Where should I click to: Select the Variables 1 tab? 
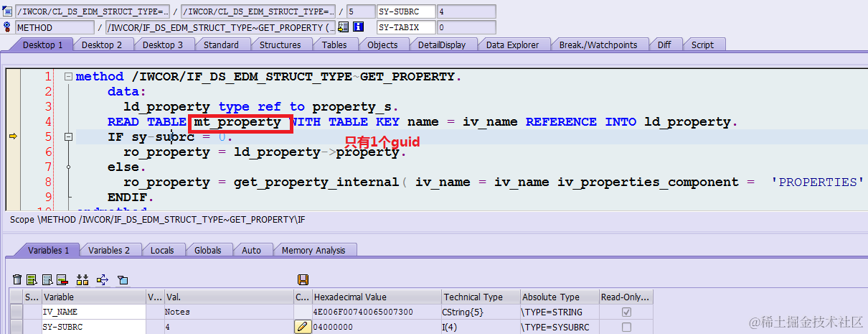(49, 250)
